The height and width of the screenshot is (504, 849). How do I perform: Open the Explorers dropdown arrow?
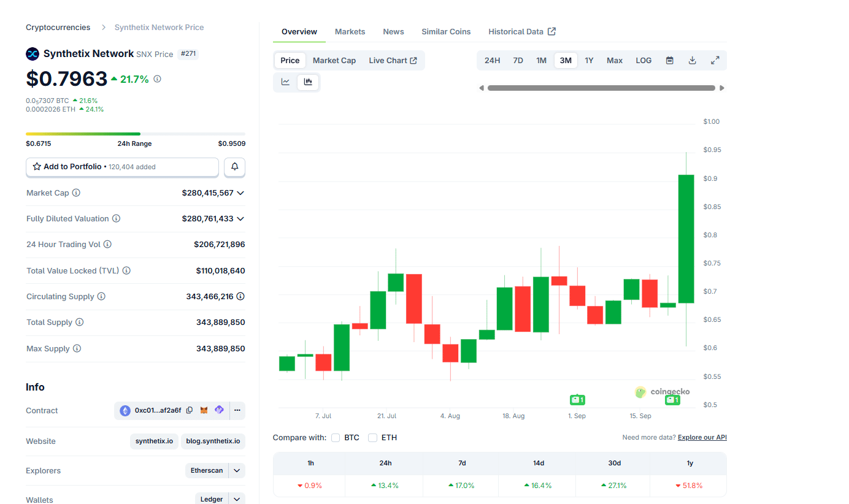click(x=237, y=470)
